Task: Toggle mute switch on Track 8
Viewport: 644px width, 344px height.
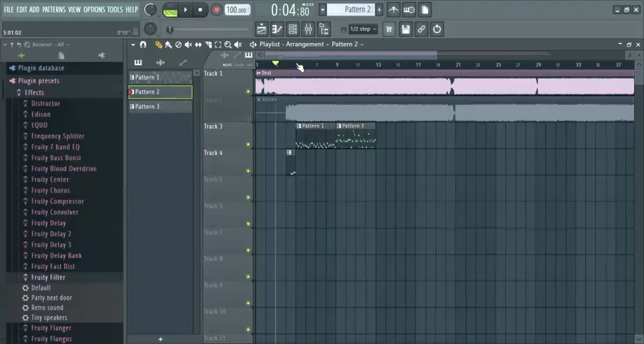Action: [x=248, y=277]
